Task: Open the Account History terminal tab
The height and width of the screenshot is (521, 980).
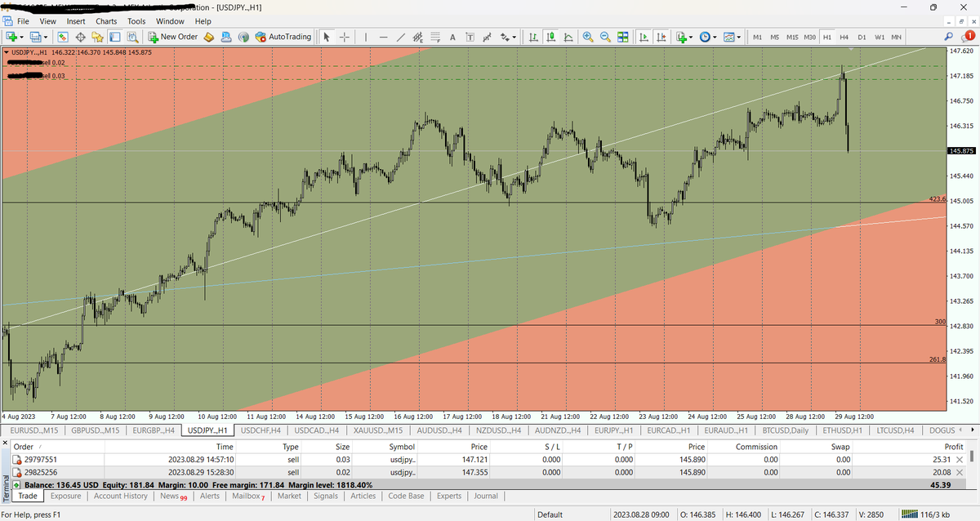Action: click(x=120, y=496)
